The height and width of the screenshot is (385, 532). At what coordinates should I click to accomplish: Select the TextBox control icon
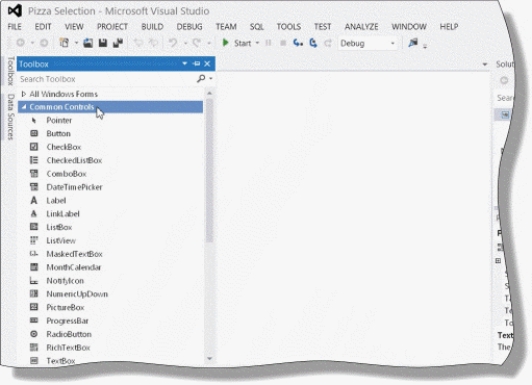pos(34,361)
